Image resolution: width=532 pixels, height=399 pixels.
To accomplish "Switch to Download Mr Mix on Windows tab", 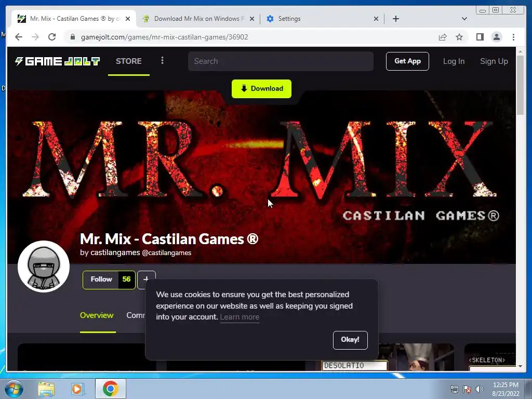I will pyautogui.click(x=198, y=19).
